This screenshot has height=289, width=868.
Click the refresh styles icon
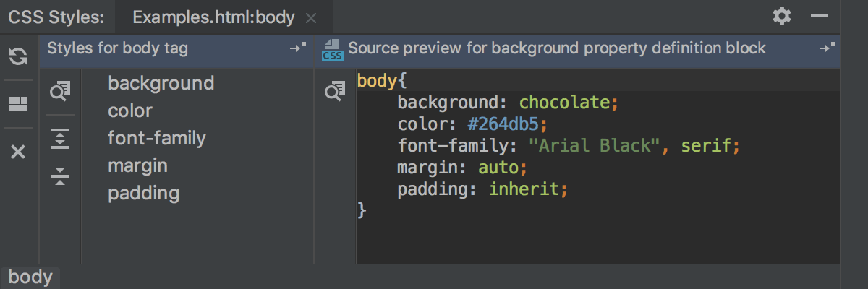18,57
